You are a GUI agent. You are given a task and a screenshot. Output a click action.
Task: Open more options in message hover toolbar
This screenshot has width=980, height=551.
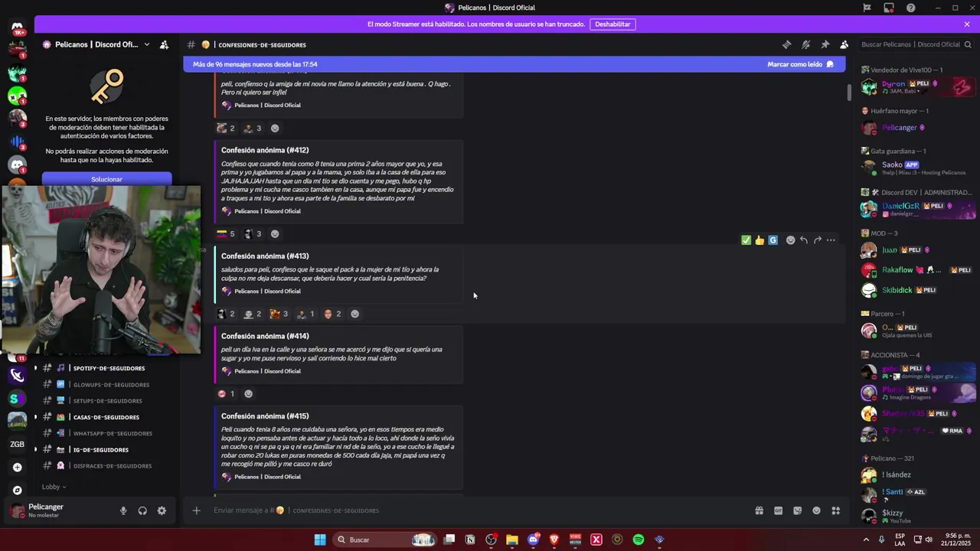831,240
